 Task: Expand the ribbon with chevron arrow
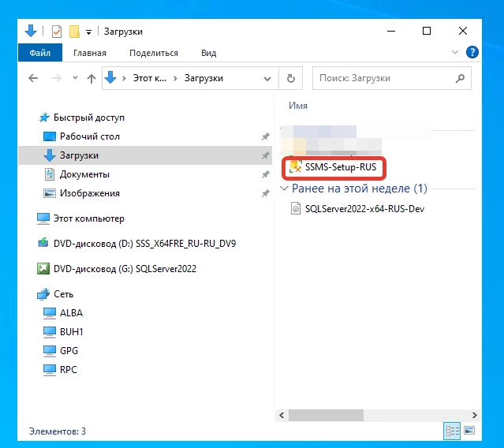[x=455, y=53]
